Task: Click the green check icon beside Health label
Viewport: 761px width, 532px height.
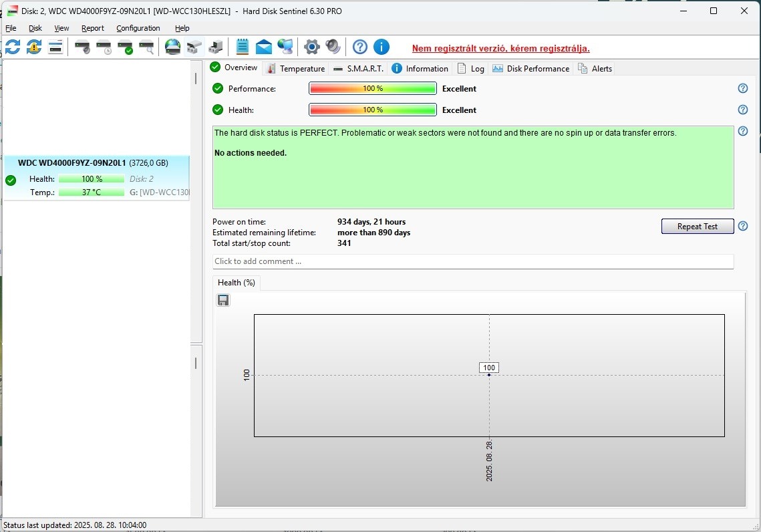Action: [x=218, y=110]
